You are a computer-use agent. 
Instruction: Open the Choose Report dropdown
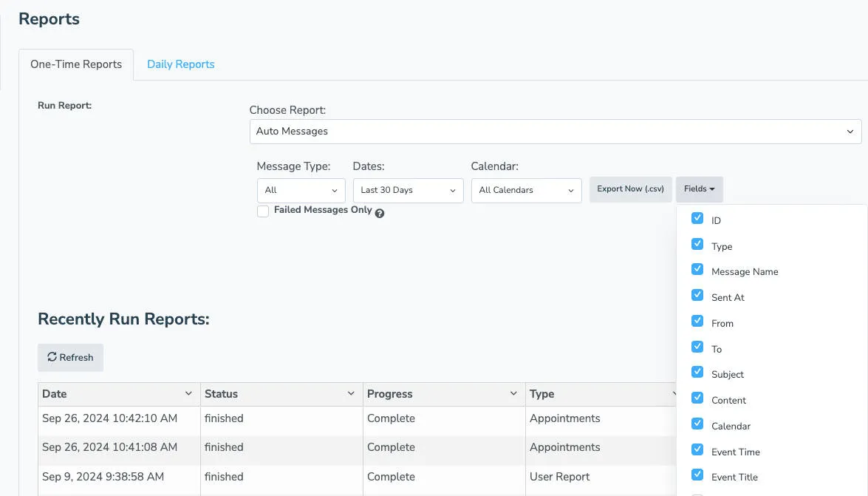tap(555, 131)
